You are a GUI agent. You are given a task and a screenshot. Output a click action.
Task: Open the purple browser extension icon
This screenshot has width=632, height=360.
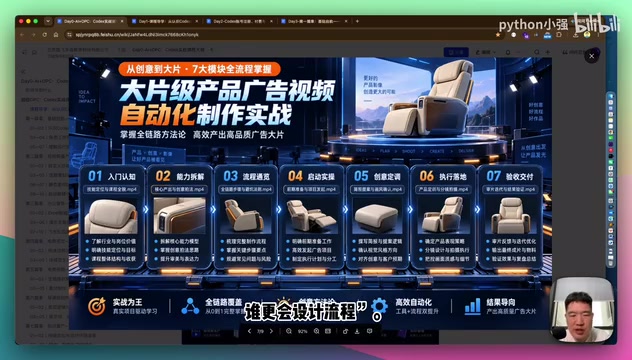point(526,35)
